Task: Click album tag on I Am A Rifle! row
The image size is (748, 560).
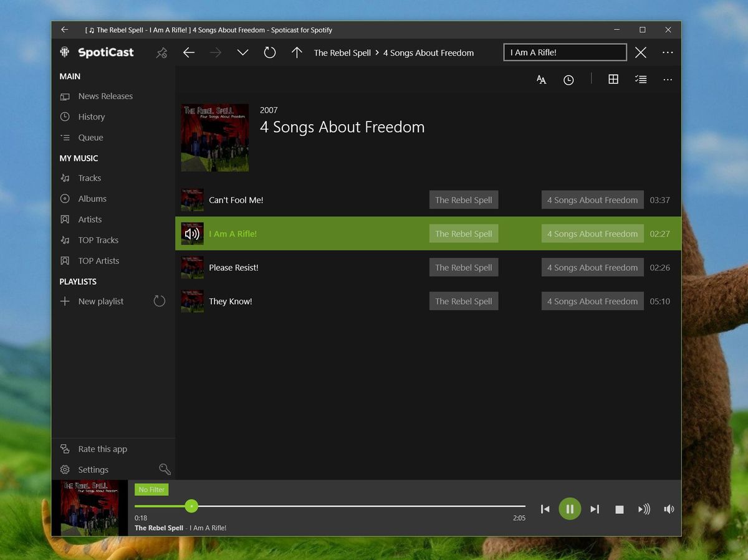Action: [593, 234]
